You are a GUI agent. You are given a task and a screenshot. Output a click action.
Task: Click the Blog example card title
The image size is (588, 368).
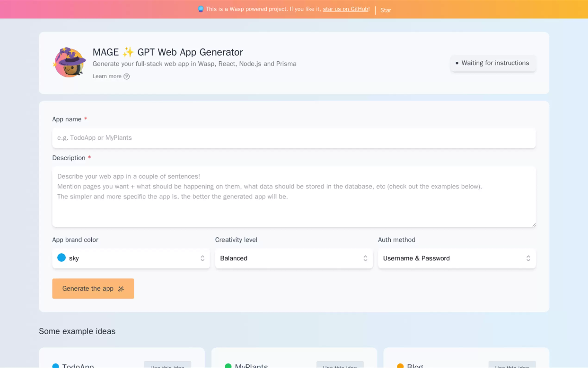click(415, 365)
